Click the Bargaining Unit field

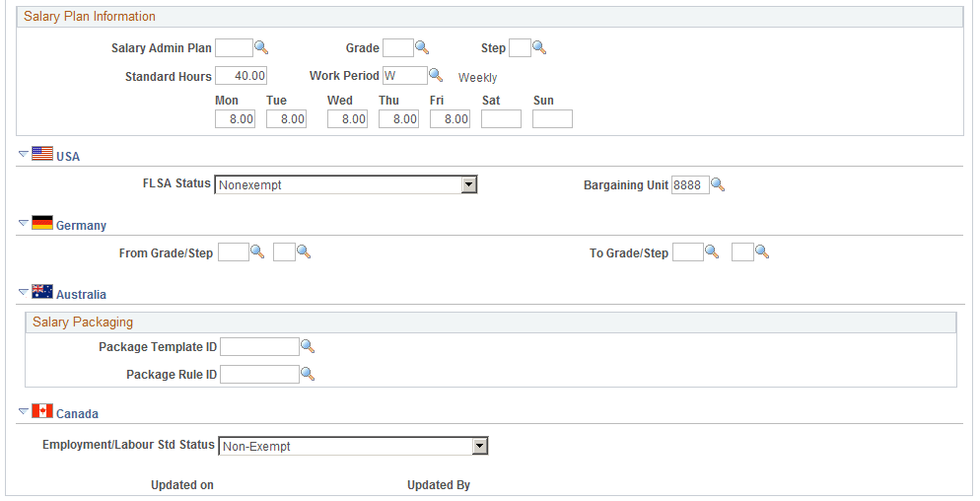pos(690,185)
